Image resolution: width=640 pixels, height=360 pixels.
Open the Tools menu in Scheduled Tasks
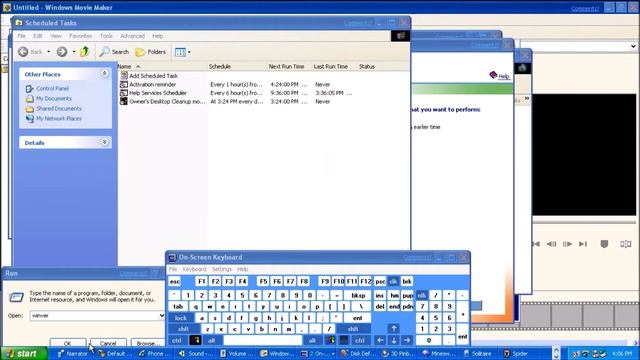(106, 36)
